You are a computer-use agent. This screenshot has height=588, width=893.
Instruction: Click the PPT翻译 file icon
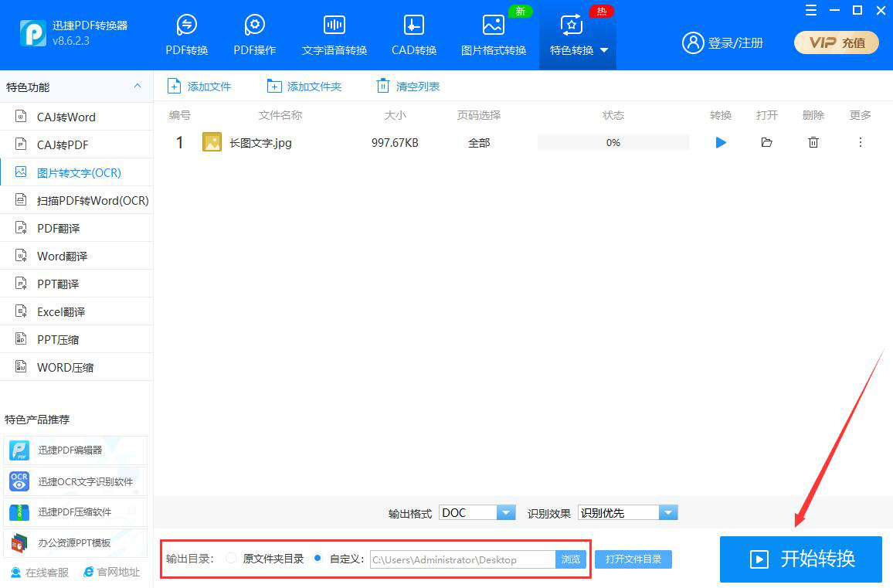[21, 283]
